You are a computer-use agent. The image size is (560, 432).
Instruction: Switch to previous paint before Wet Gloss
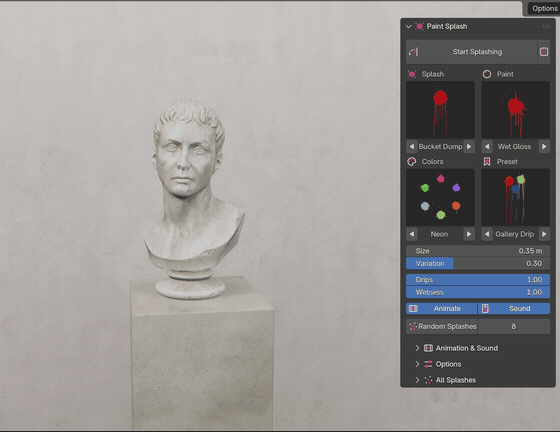(x=487, y=146)
